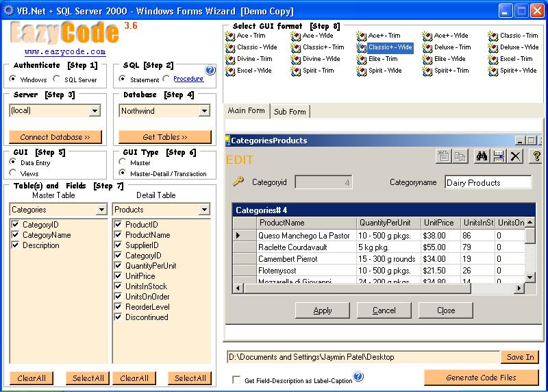Click the yellow question mark in preview toolbar

coord(536,156)
